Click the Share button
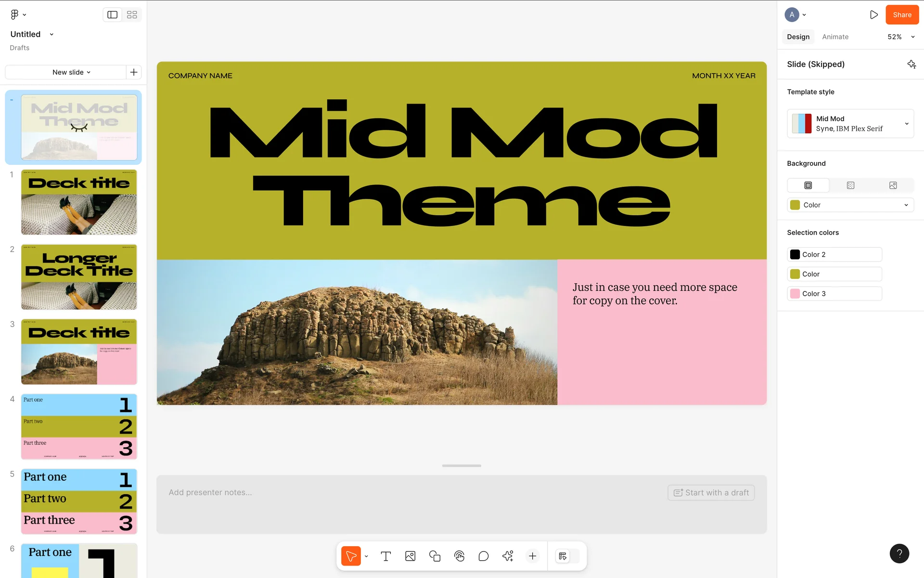This screenshot has height=578, width=924. point(902,15)
